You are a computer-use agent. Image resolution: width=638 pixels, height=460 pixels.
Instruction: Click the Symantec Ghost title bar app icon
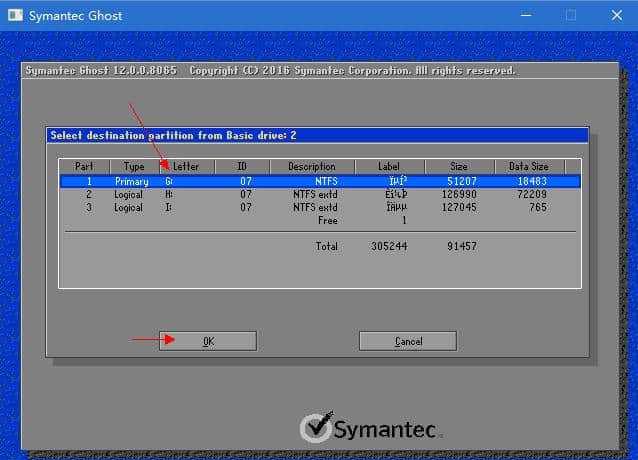pos(15,15)
